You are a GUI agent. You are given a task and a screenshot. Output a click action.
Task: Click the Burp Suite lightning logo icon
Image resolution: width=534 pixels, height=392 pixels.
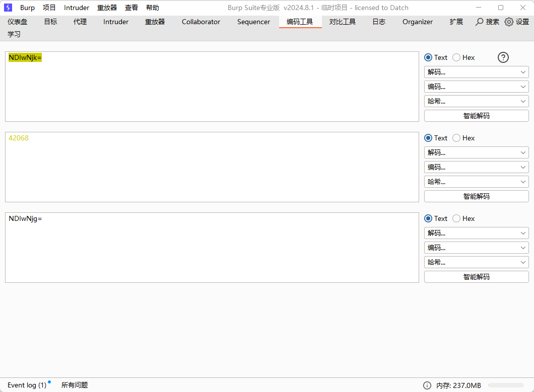pyautogui.click(x=8, y=8)
